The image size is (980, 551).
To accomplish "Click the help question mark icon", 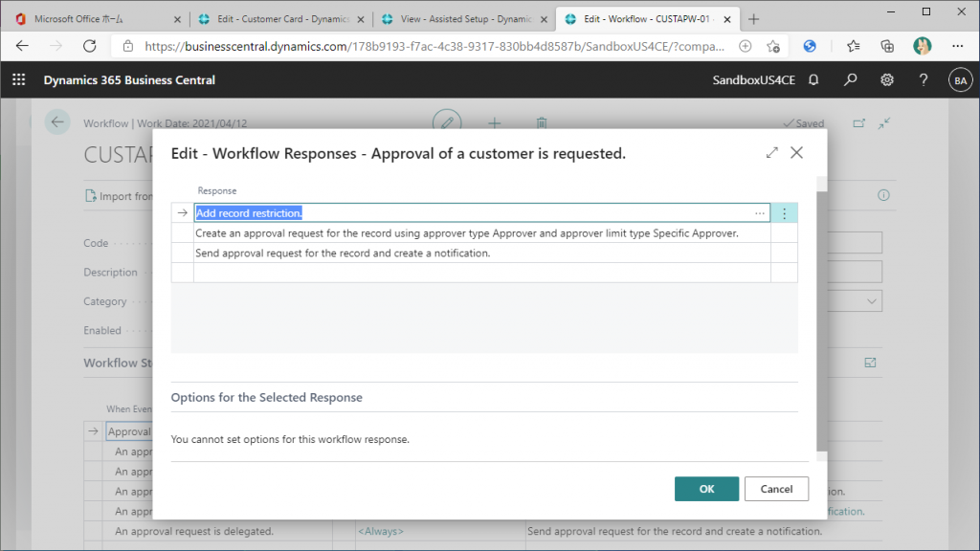I will (x=924, y=80).
